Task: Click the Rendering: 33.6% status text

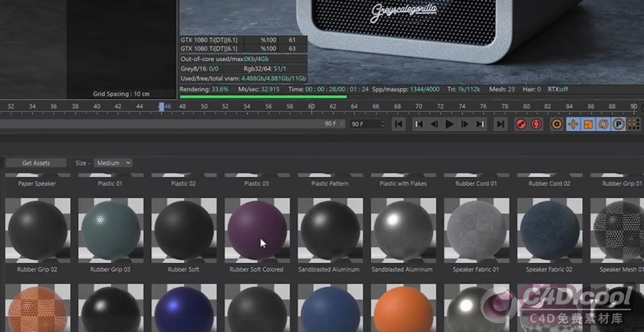Action: click(x=204, y=89)
